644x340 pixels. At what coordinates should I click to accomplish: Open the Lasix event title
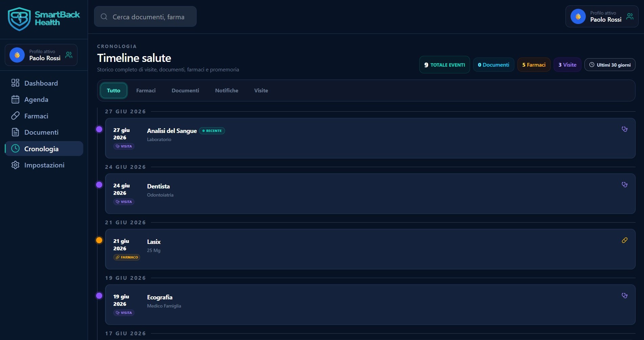click(154, 242)
